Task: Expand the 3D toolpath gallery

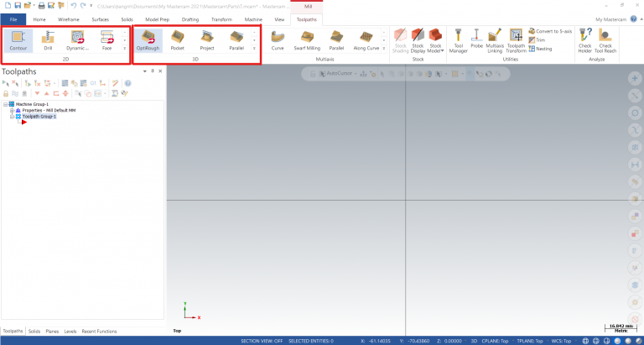Action: pos(254,49)
